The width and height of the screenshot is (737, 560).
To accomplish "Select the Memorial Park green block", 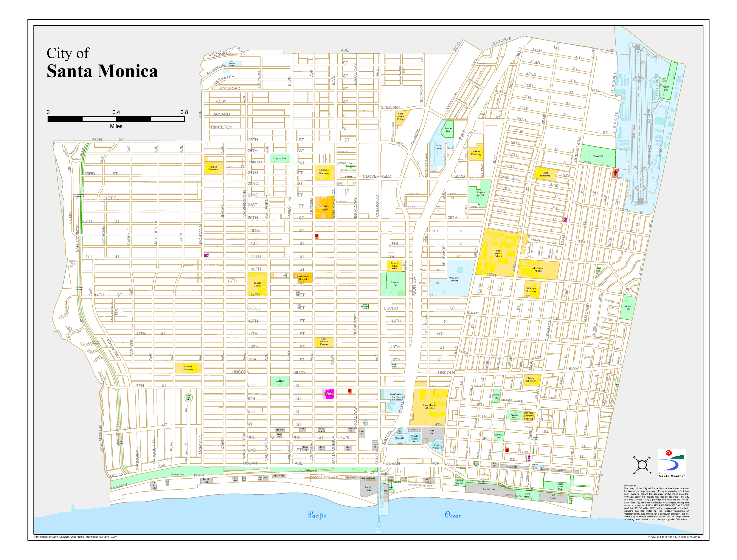I will point(395,284).
